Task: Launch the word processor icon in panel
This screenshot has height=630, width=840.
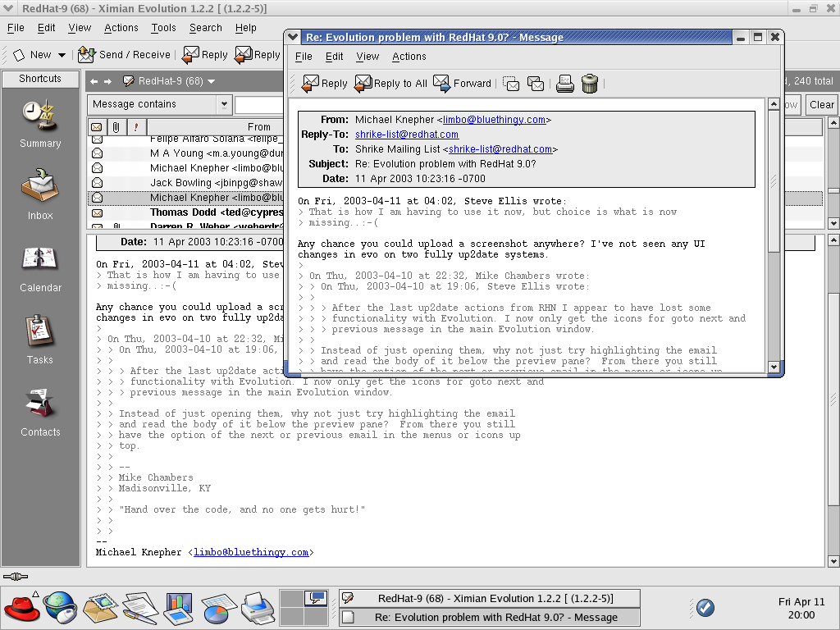Action: (x=140, y=608)
